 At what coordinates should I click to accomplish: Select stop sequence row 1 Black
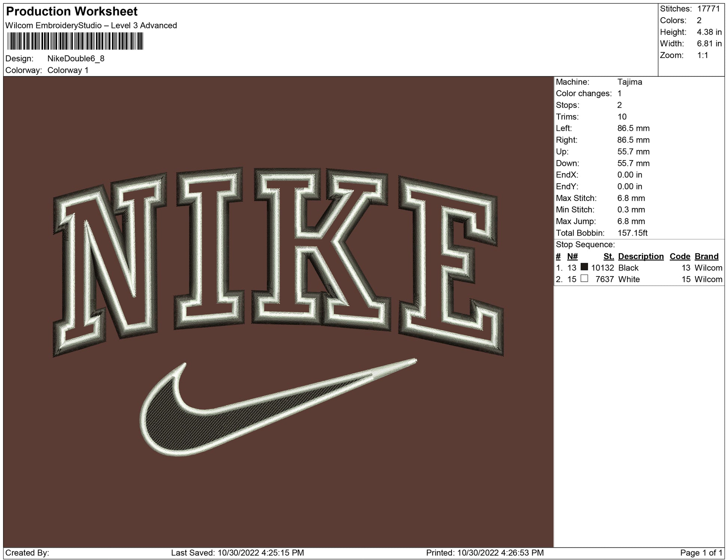coord(628,268)
